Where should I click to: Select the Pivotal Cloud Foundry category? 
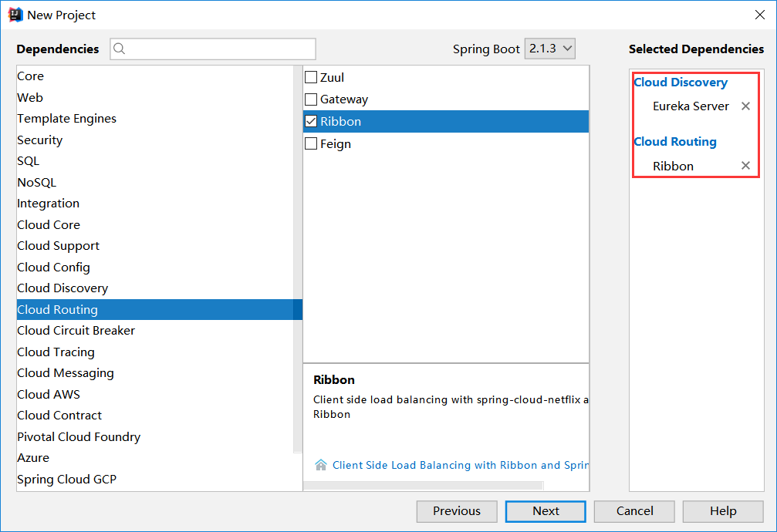point(154,436)
